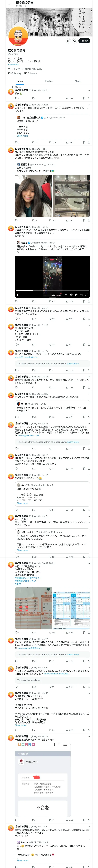Repost the Jan 24 post with 22 reposts
Viewport: 98px width, 868px height.
[x=34, y=142]
